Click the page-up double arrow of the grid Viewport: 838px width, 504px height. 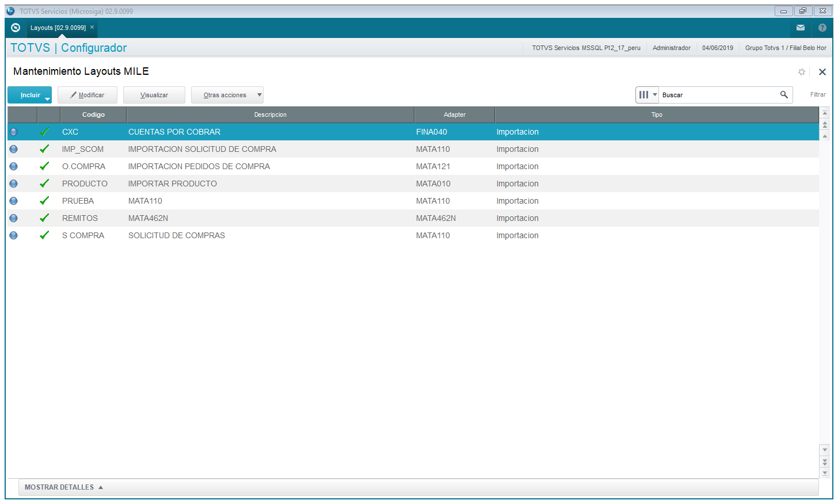point(825,125)
